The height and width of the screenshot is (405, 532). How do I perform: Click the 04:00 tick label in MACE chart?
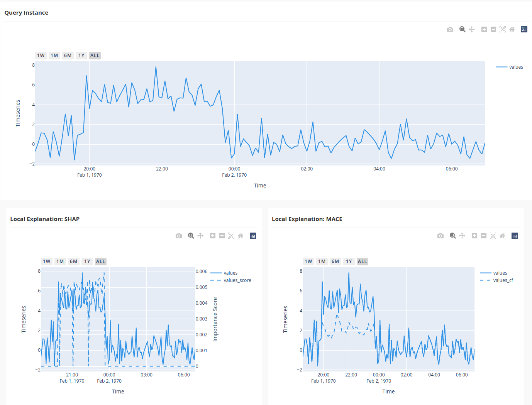pyautogui.click(x=434, y=375)
